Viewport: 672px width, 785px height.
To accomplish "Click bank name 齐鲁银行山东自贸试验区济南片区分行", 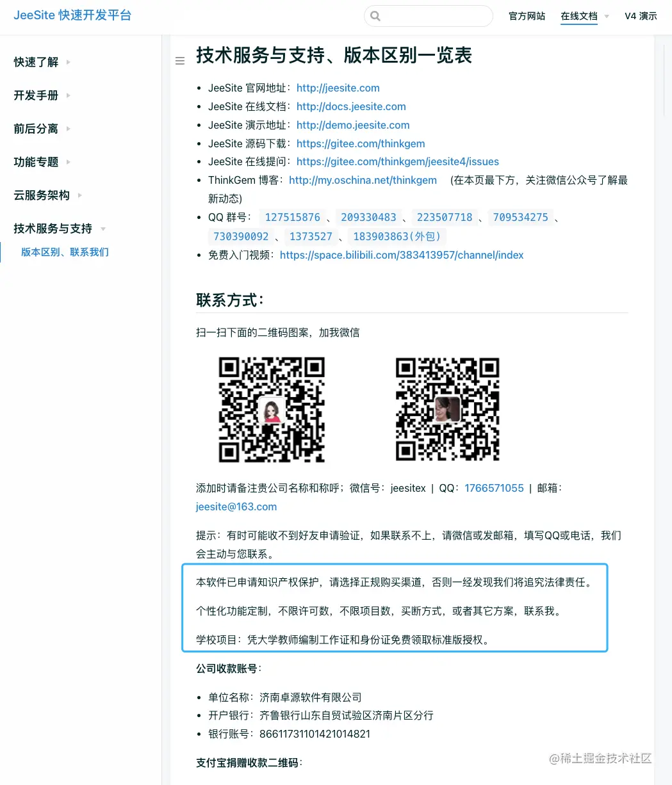I will pyautogui.click(x=347, y=715).
